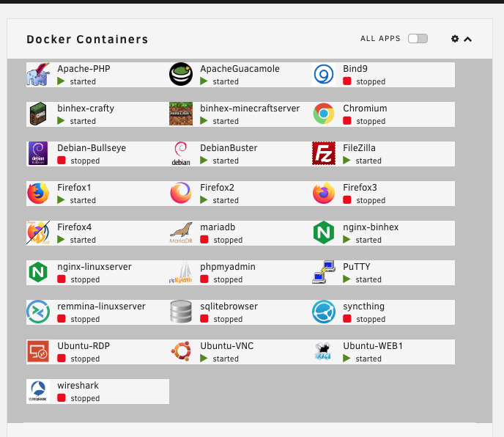Select the Ubuntu-VNC name label

coord(226,346)
